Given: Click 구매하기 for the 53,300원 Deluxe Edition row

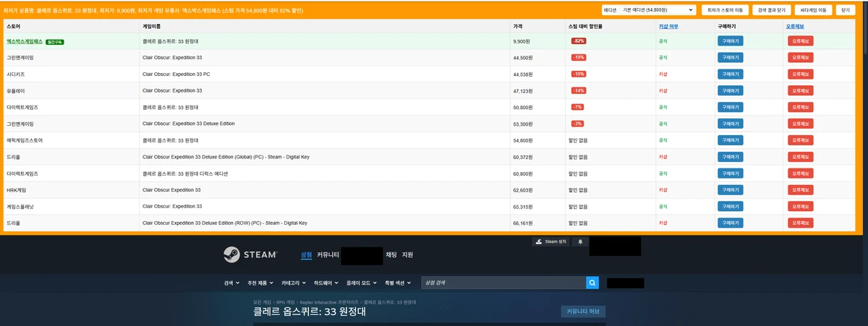Looking at the screenshot, I should pyautogui.click(x=730, y=124).
